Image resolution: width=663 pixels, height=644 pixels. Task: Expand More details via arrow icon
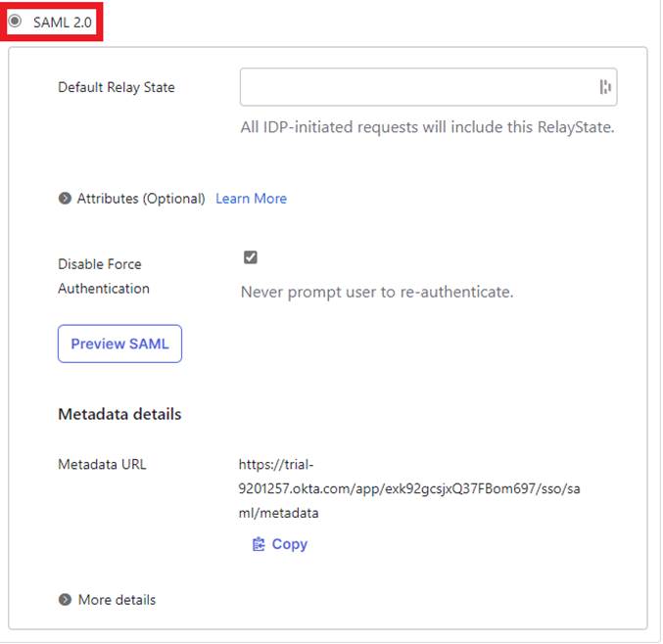coord(65,600)
